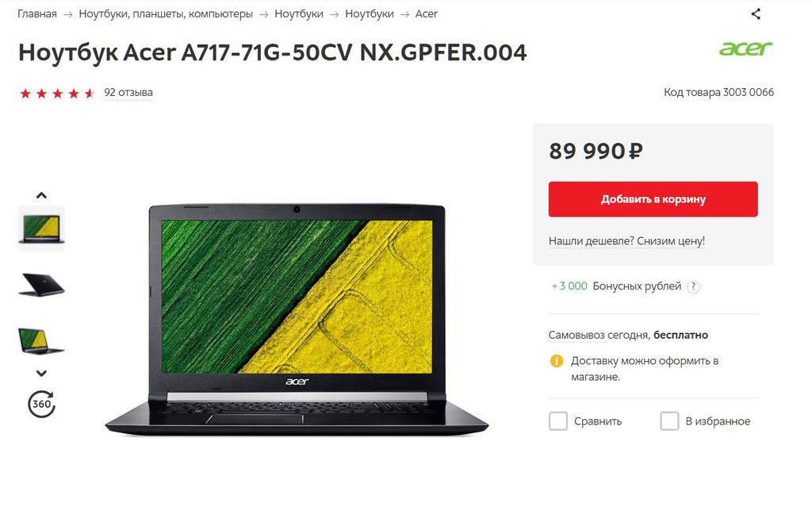Click the bonus rubles question mark icon
The height and width of the screenshot is (526, 812).
click(693, 286)
